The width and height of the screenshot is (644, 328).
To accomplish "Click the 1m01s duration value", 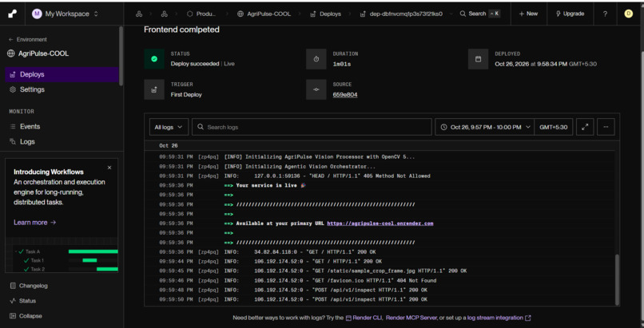I will [x=342, y=64].
